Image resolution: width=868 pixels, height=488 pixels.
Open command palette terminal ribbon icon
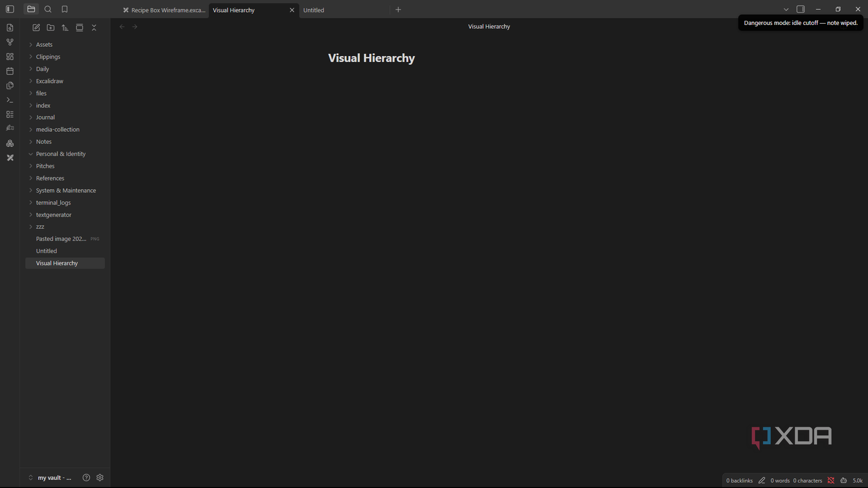tap(10, 100)
